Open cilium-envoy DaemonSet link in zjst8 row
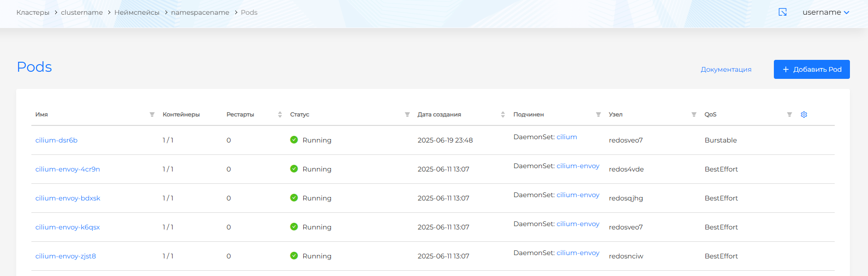868x276 pixels. 578,253
